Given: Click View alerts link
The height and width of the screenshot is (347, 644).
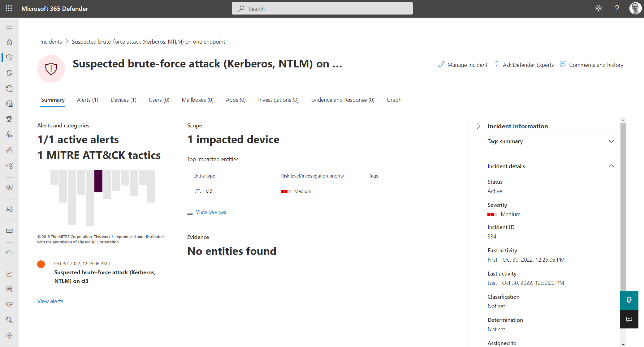Looking at the screenshot, I should tap(50, 301).
